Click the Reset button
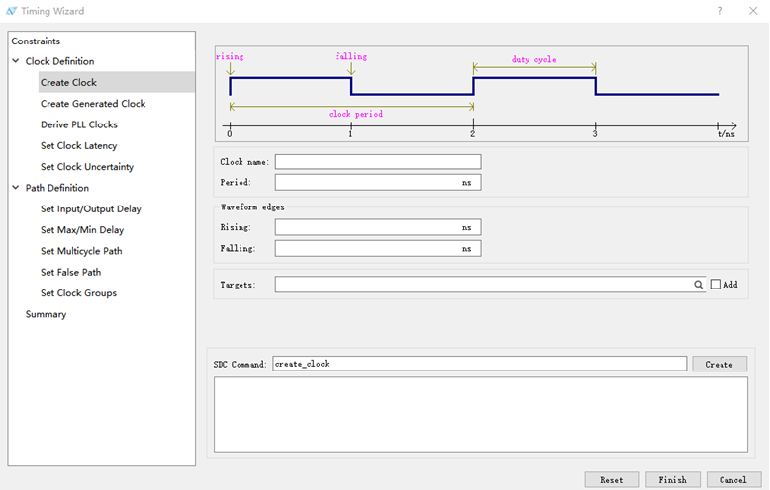 (x=612, y=480)
